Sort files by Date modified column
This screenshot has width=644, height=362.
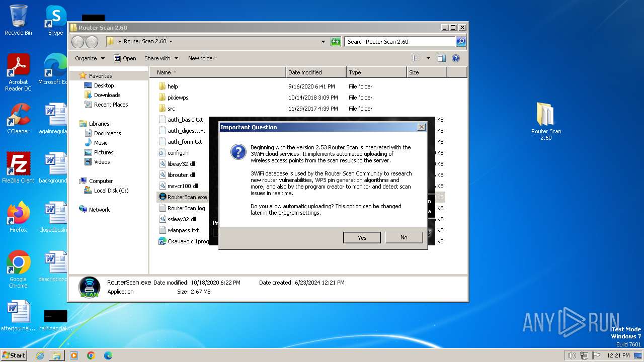pyautogui.click(x=316, y=72)
